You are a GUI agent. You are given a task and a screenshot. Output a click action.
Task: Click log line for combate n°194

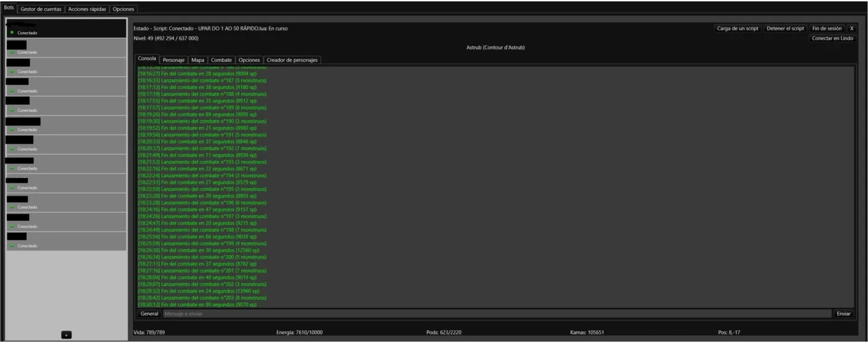[202, 176]
